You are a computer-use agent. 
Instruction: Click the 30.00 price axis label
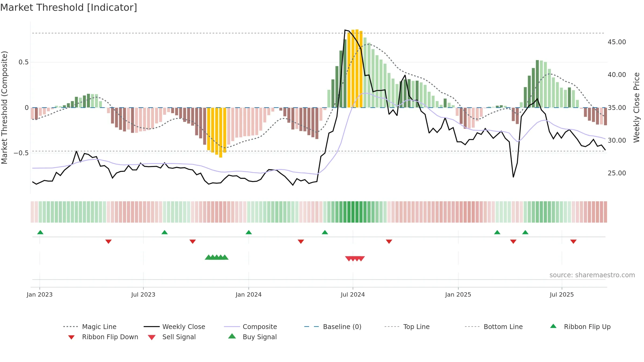617,141
